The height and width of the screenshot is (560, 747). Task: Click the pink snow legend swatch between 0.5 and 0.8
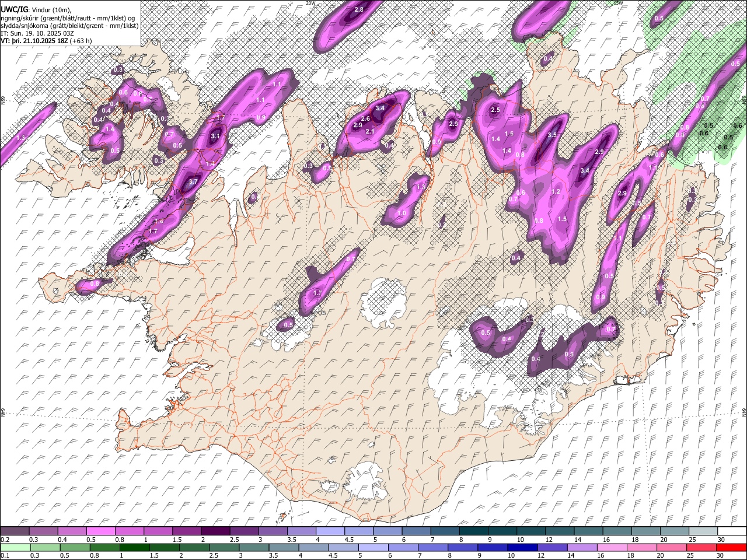coord(101,531)
